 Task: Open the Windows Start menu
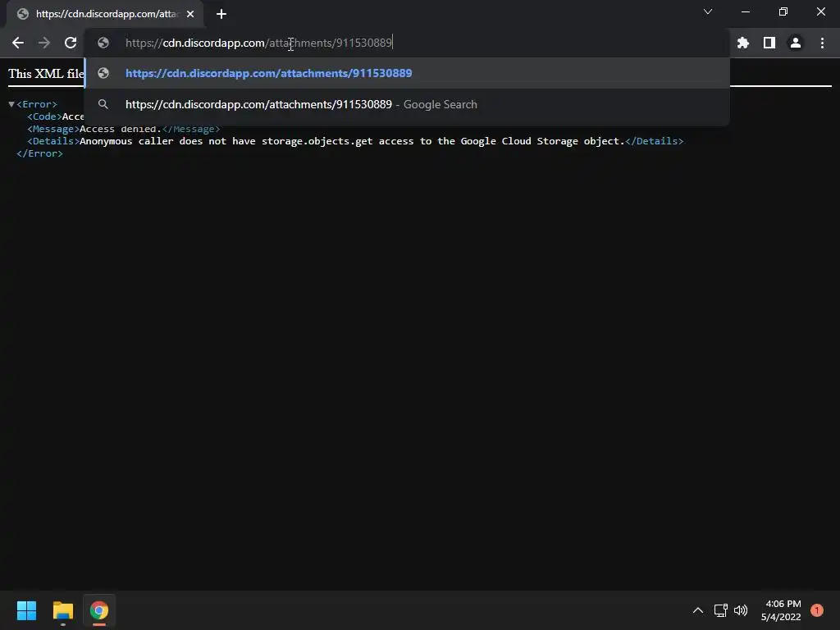(26, 610)
